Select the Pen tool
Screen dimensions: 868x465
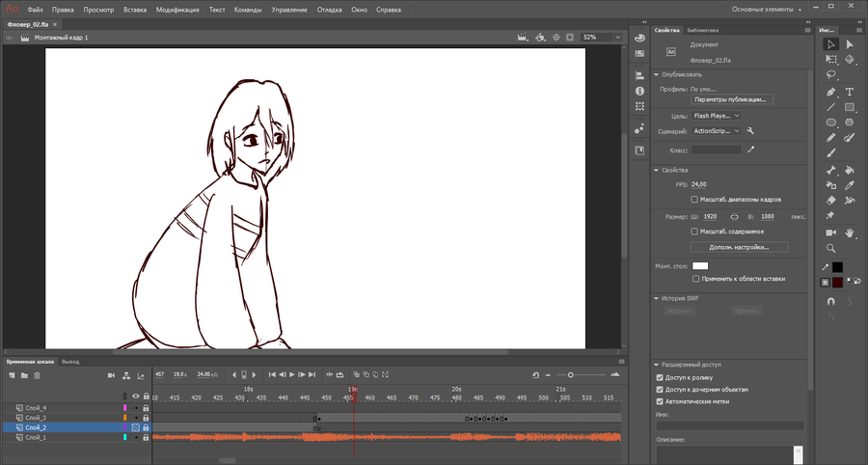(x=831, y=92)
